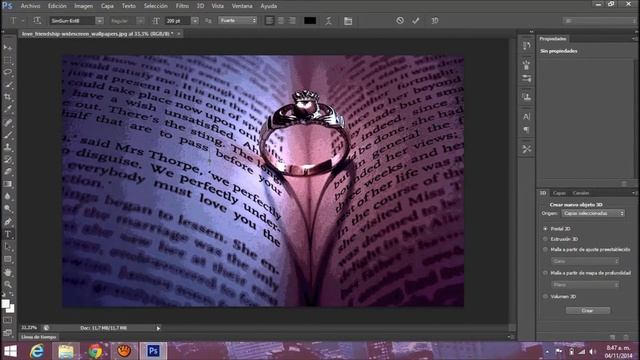Viewport: 640px width, 360px height.
Task: Open the Origen Capas seleccionadas dropdown
Action: coord(593,213)
